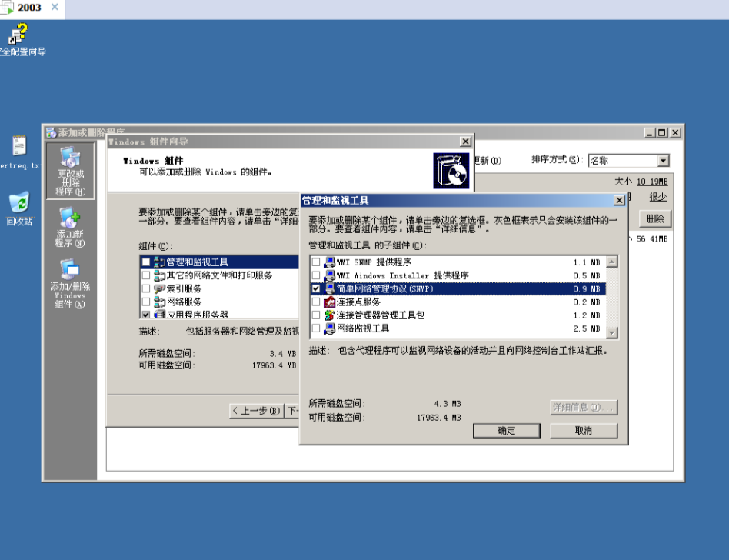This screenshot has width=729, height=560.
Task: Click the 连接管理器管理工具包 icon
Action: click(330, 315)
